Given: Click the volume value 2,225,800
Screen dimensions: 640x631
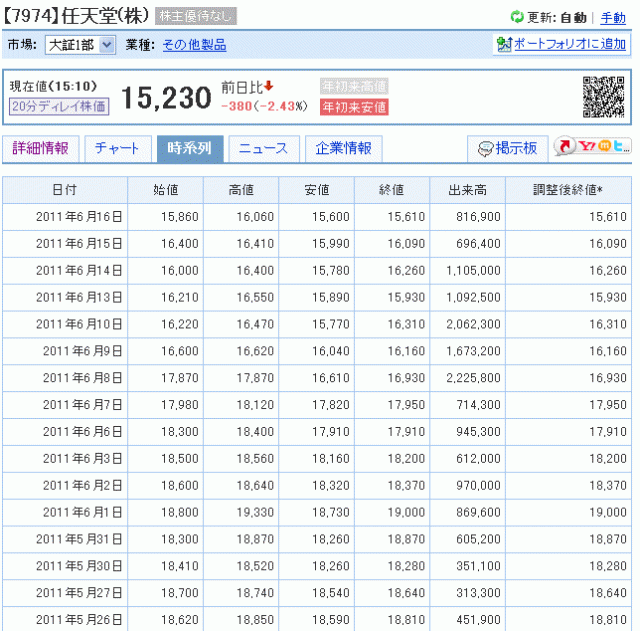Looking at the screenshot, I should (x=473, y=378).
